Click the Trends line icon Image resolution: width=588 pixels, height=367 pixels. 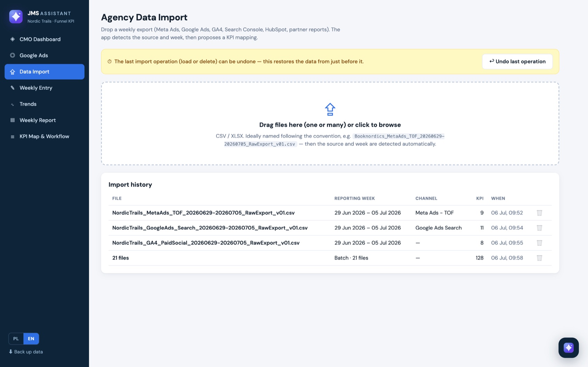(12, 104)
